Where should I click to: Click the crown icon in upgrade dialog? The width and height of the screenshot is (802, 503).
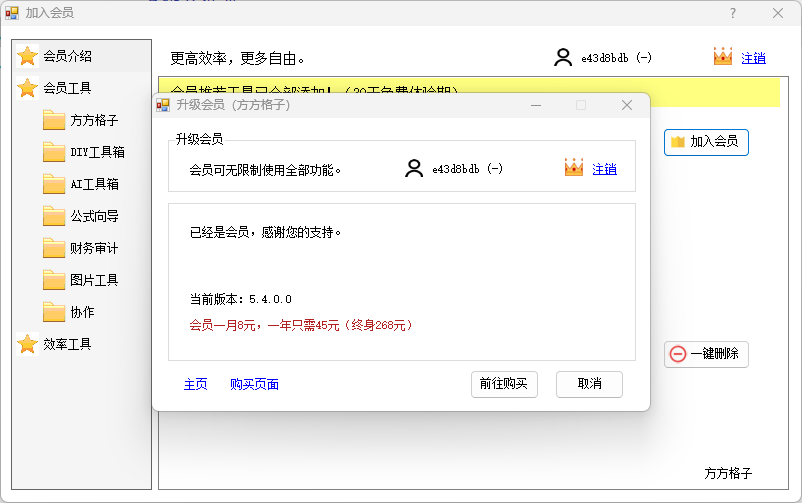[574, 168]
